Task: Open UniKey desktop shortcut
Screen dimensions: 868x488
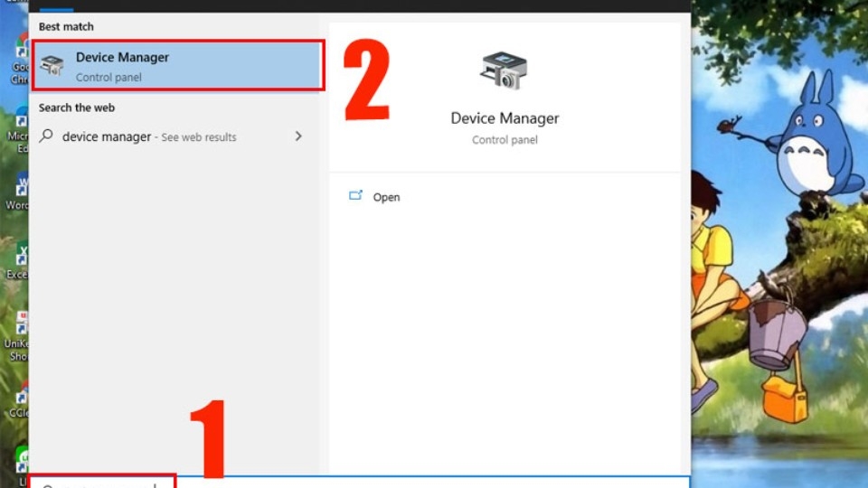Action: point(18,336)
